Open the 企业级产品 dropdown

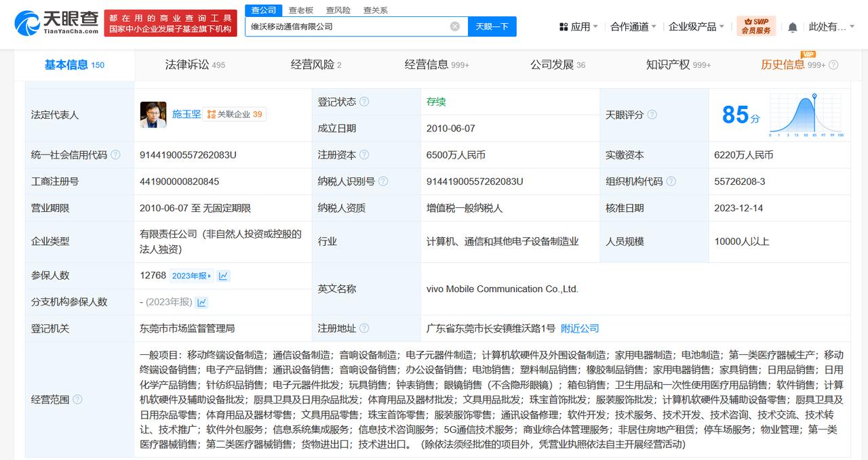696,26
